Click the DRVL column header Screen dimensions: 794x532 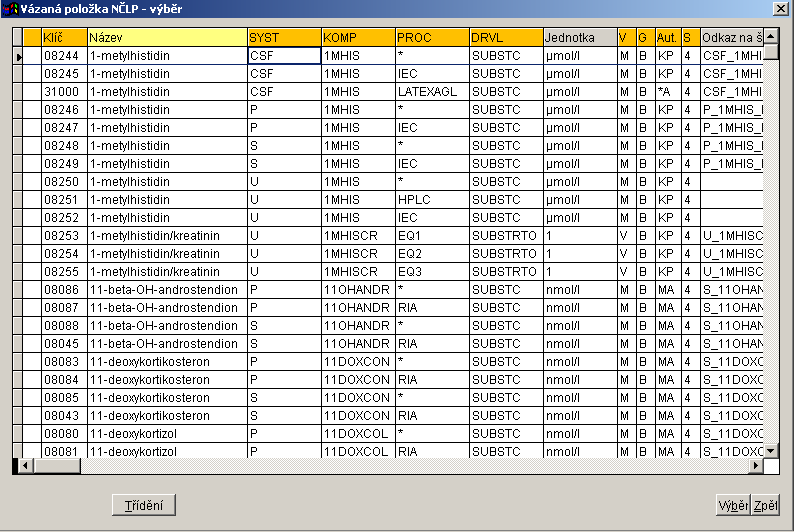(506, 38)
